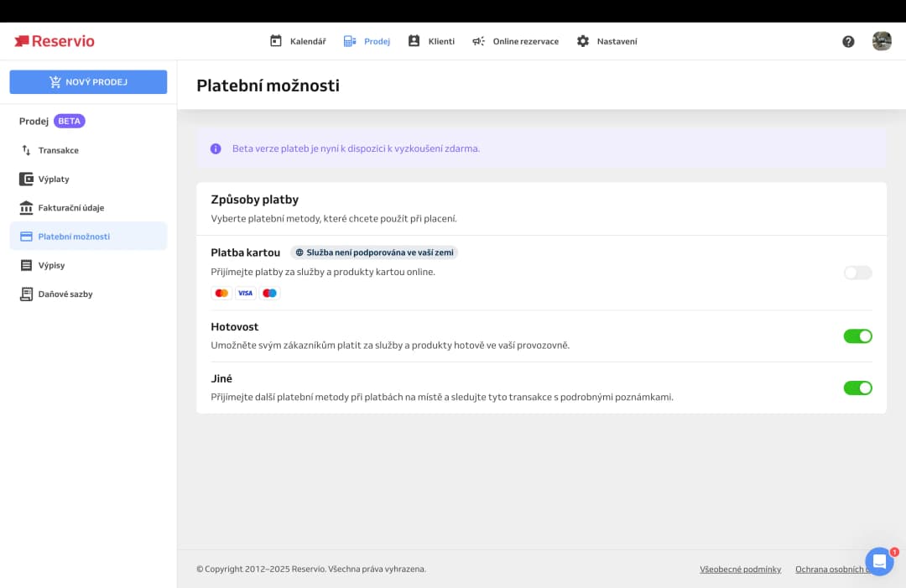The height and width of the screenshot is (588, 906).
Task: Select Transakce in the sidebar
Action: (58, 150)
